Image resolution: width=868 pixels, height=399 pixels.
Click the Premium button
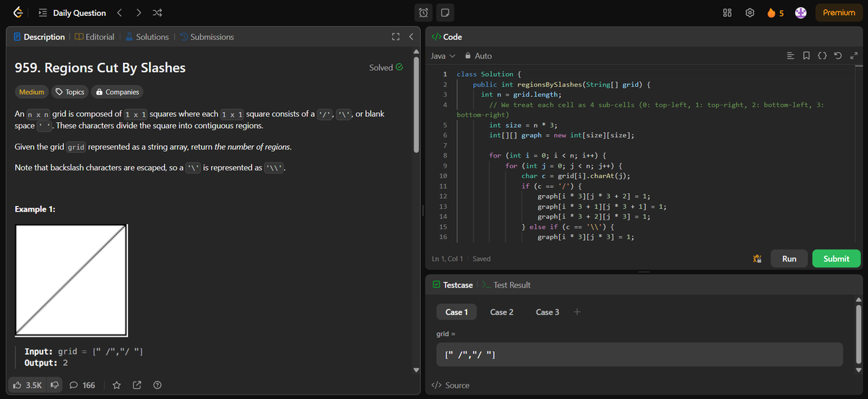(838, 13)
